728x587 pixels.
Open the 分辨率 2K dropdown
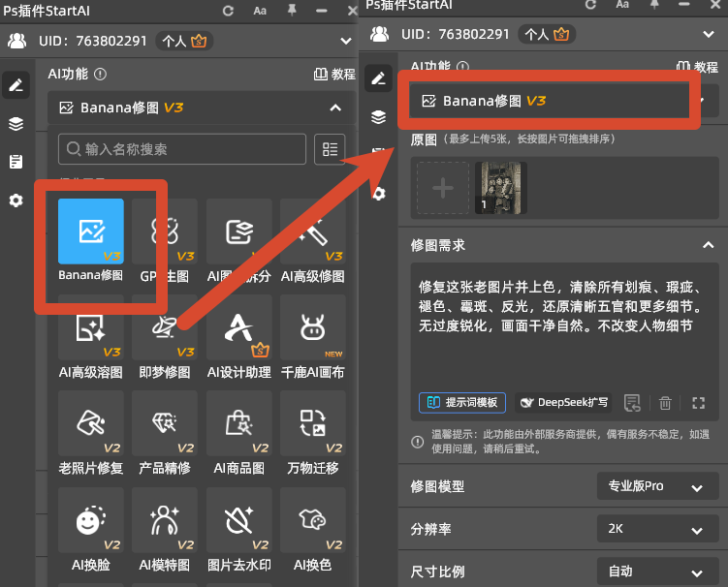click(x=657, y=529)
